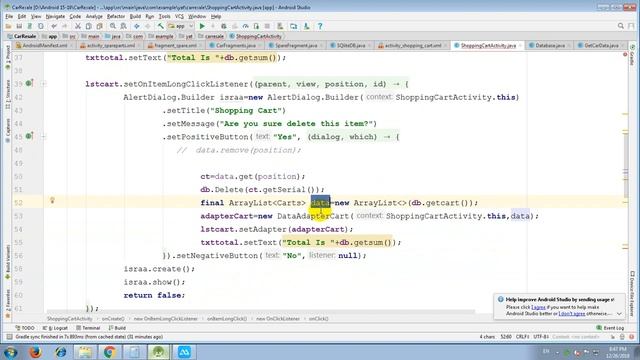The width and height of the screenshot is (640, 360).
Task: Open the Build tool window
Action: point(118,328)
